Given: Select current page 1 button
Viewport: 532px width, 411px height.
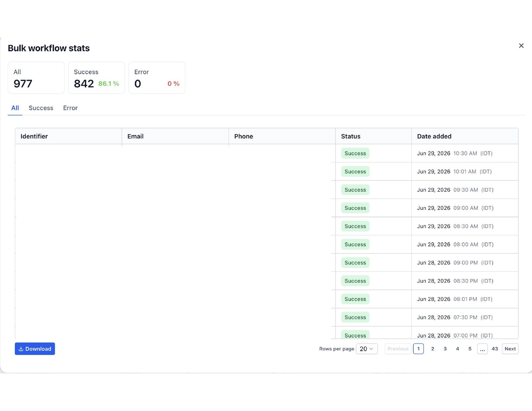Looking at the screenshot, I should pos(419,349).
